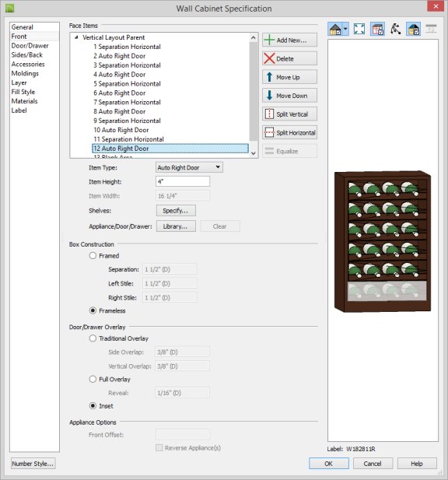Click the Vertical Layout Parent tree label
The height and width of the screenshot is (480, 448).
click(x=114, y=37)
